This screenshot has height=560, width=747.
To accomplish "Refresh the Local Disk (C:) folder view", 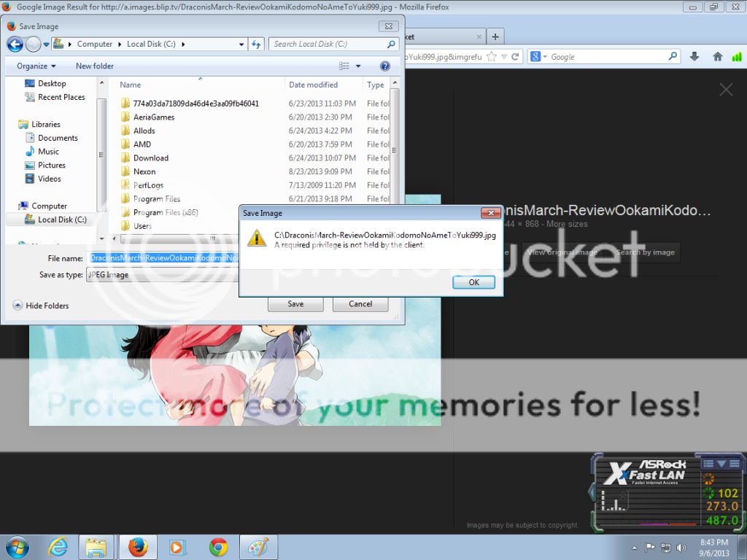I will (x=256, y=44).
